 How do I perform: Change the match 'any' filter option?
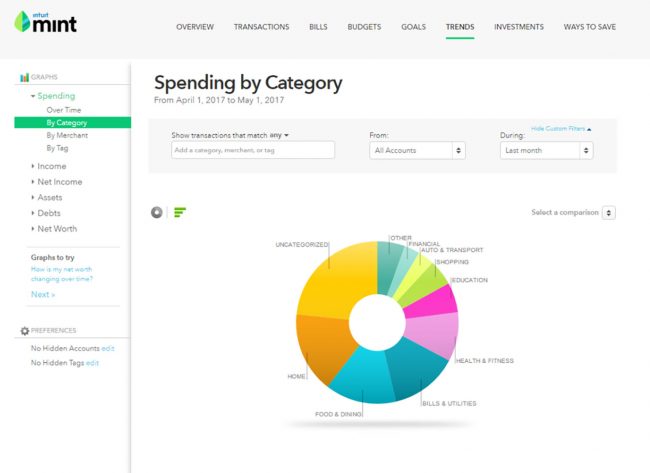[x=279, y=134]
